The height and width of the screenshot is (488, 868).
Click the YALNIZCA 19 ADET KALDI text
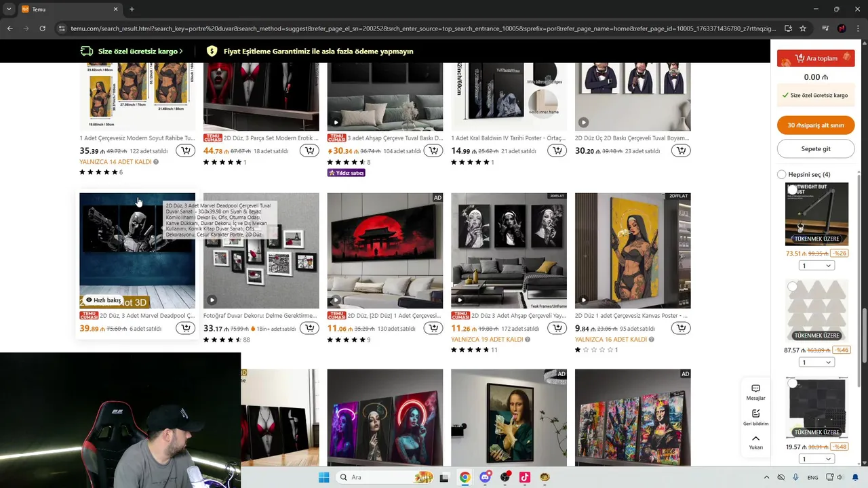[487, 339]
